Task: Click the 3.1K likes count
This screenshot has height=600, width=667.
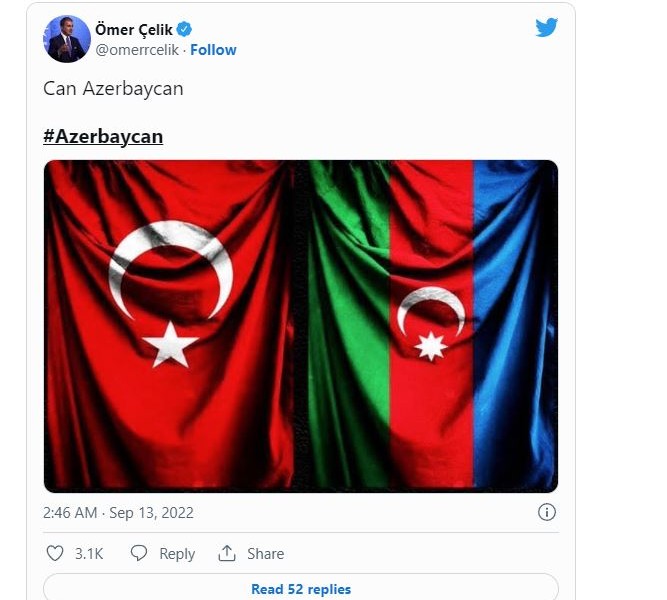Action: (x=89, y=554)
